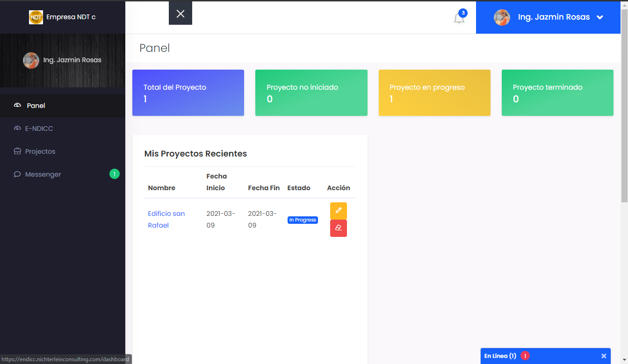
Task: Click the red eraser delete button
Action: (x=338, y=228)
